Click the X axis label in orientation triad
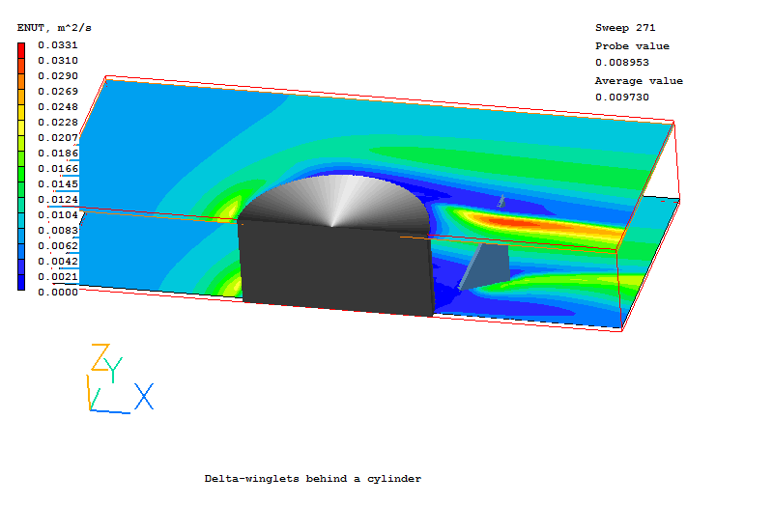The image size is (773, 532). click(144, 396)
